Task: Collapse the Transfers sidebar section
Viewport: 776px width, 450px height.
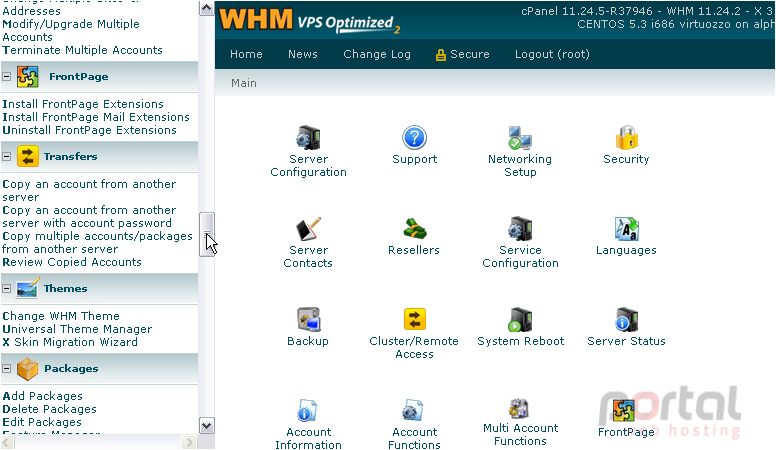Action: click(x=6, y=156)
